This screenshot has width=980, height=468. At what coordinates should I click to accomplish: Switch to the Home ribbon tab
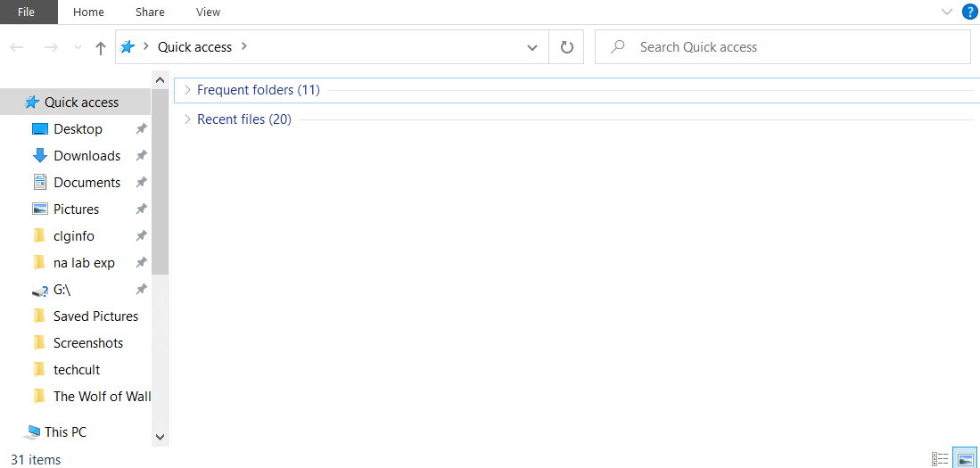[x=88, y=12]
